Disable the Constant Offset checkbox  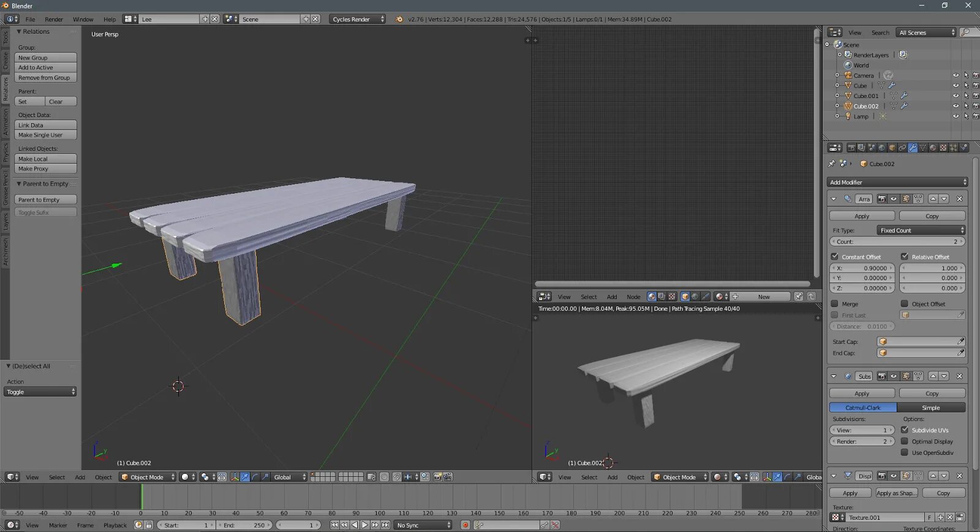pos(834,256)
